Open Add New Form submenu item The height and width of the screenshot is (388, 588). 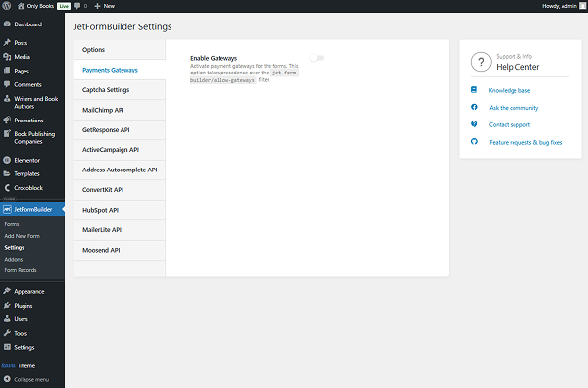pos(23,236)
